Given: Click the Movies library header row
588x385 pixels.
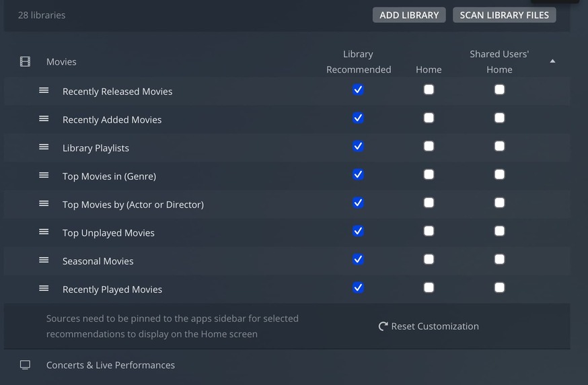Looking at the screenshot, I should tap(61, 62).
